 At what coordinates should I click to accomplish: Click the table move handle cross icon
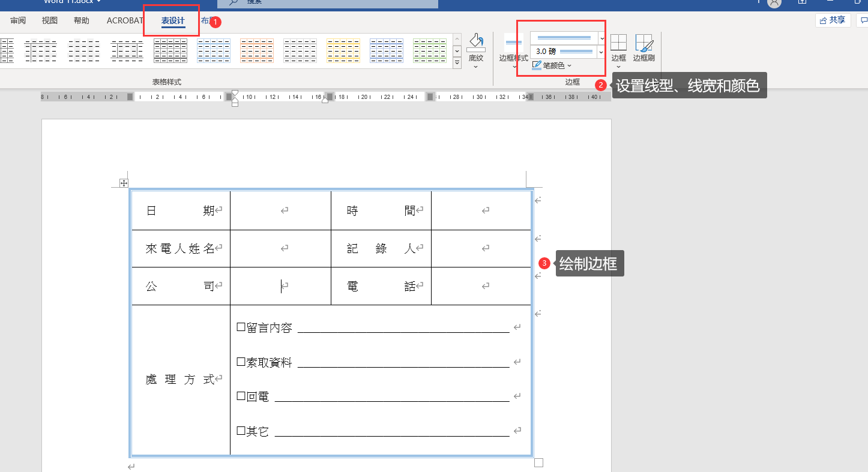coord(124,183)
